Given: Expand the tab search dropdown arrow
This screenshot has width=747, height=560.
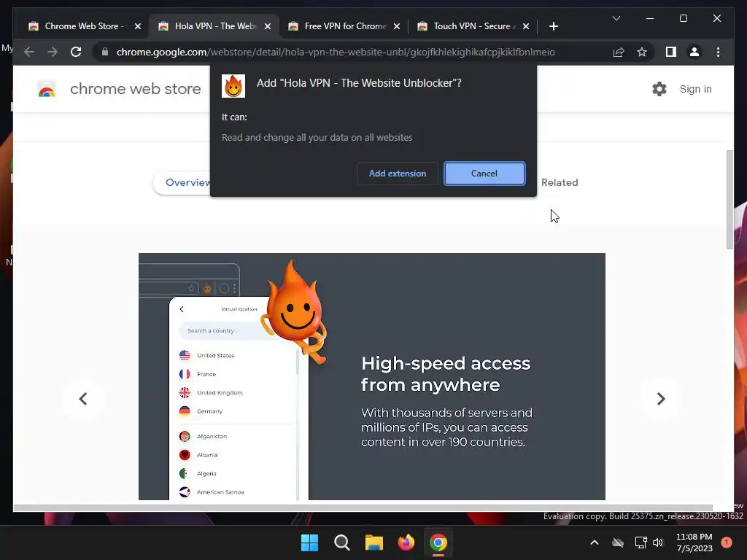Looking at the screenshot, I should coord(616,18).
